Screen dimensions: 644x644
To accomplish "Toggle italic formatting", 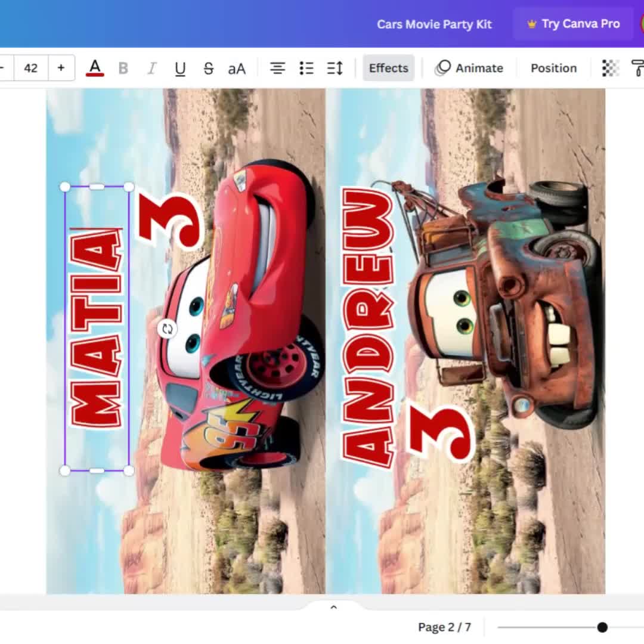I will pos(152,68).
